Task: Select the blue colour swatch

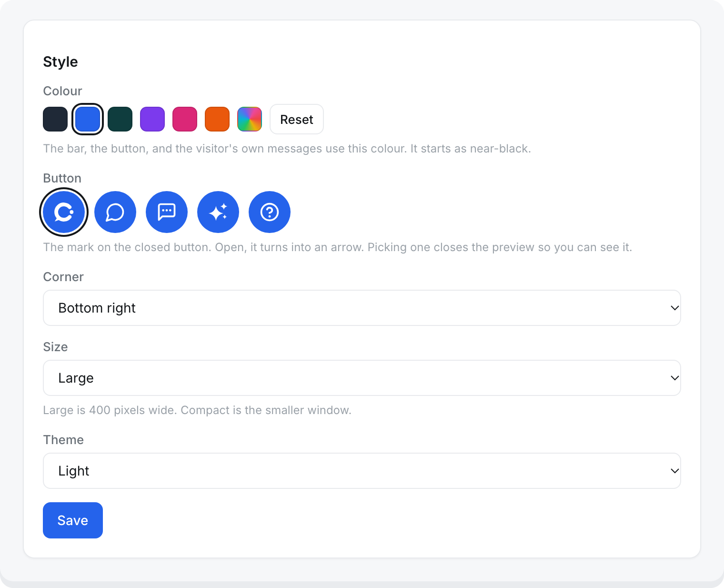Action: (x=88, y=119)
